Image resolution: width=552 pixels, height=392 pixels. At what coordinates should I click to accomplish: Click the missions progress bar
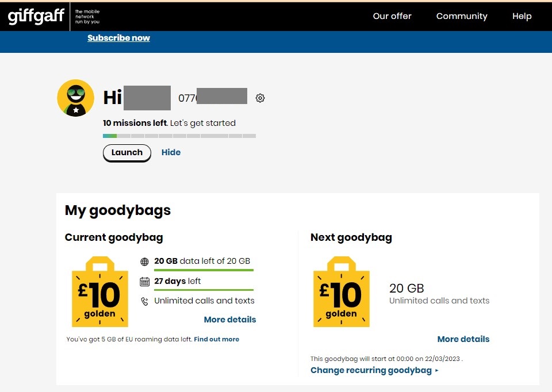point(179,136)
